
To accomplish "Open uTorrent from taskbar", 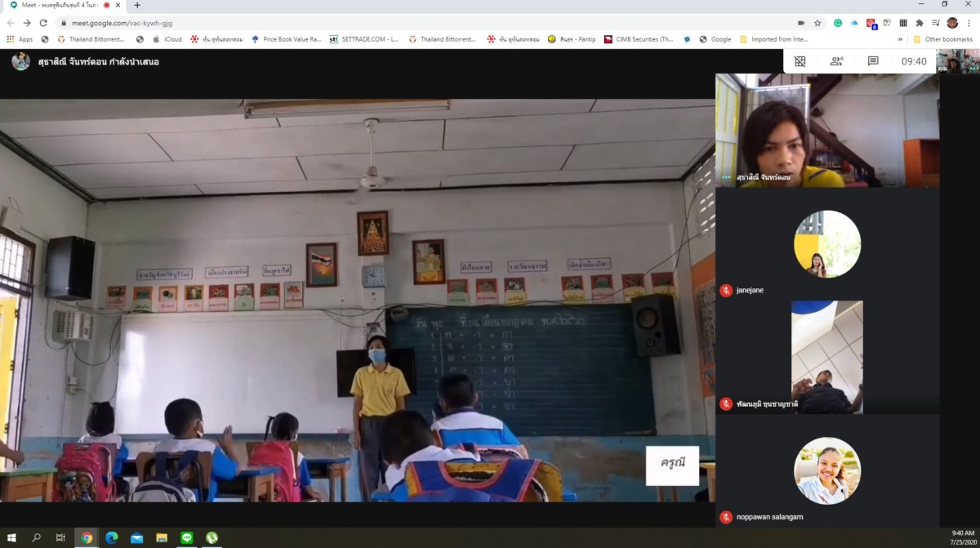I will coord(212,537).
